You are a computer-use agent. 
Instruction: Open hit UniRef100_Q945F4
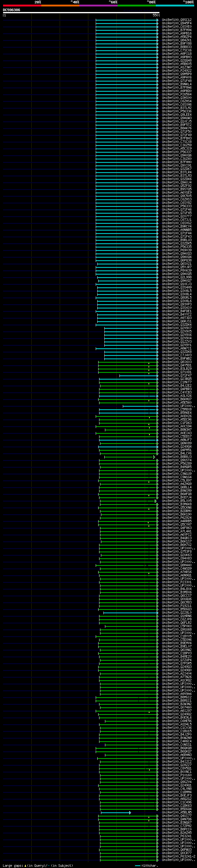[177, 23]
